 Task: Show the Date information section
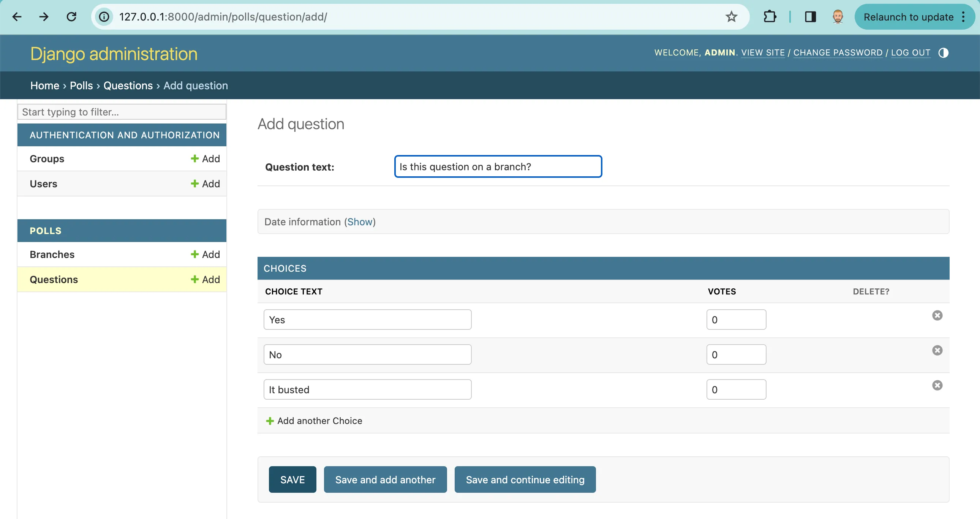359,222
